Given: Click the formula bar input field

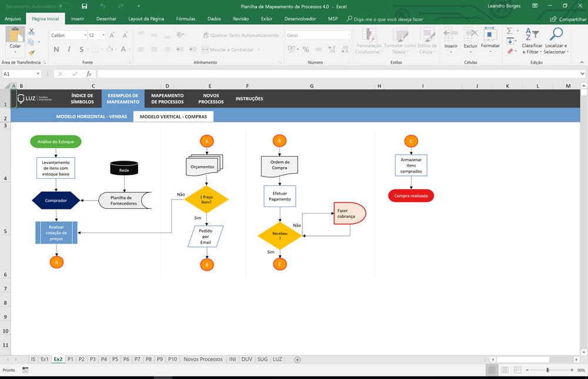Looking at the screenshot, I should click(x=338, y=74).
